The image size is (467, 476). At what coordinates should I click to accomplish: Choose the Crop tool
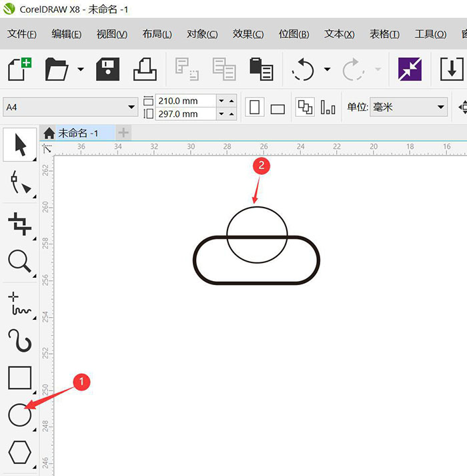tap(20, 223)
